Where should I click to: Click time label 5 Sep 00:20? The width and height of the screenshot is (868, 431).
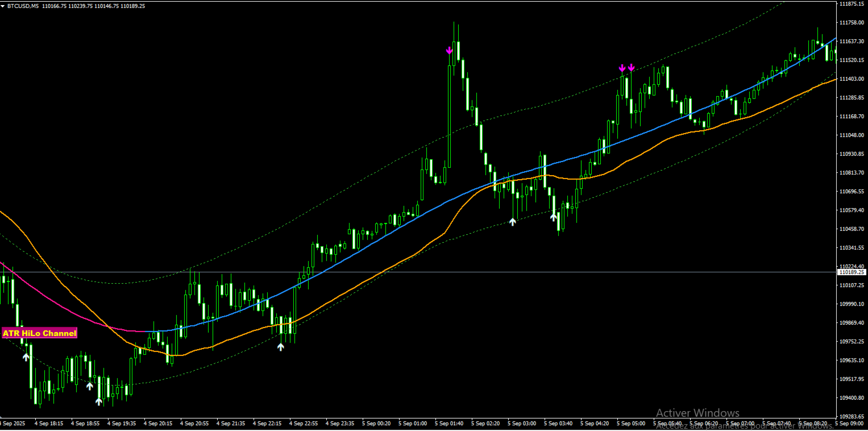(x=376, y=423)
